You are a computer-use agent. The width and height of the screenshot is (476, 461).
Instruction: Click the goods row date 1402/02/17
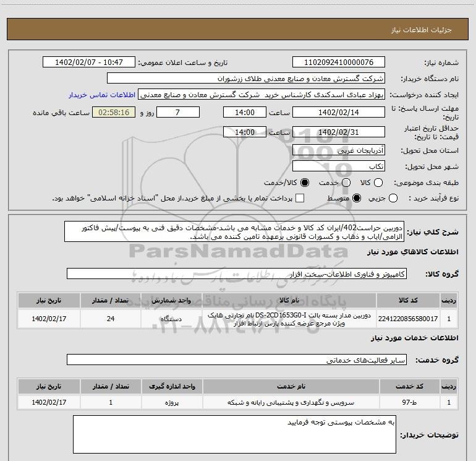click(49, 319)
